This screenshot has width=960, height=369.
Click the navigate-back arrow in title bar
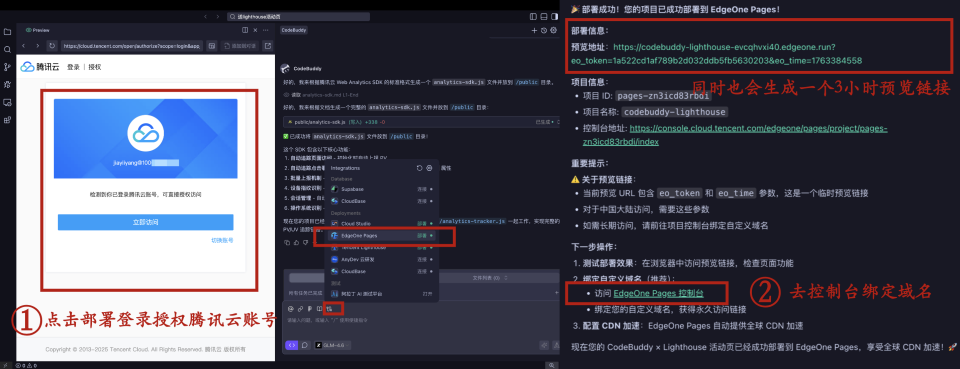(205, 17)
